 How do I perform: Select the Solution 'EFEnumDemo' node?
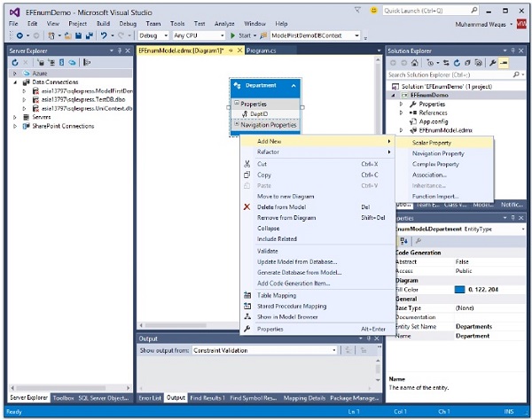[447, 87]
